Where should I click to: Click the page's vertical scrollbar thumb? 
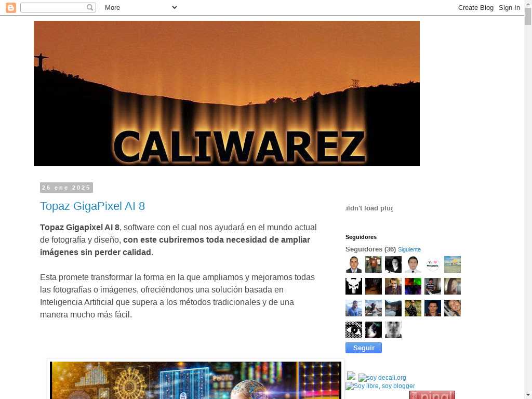coord(528,16)
